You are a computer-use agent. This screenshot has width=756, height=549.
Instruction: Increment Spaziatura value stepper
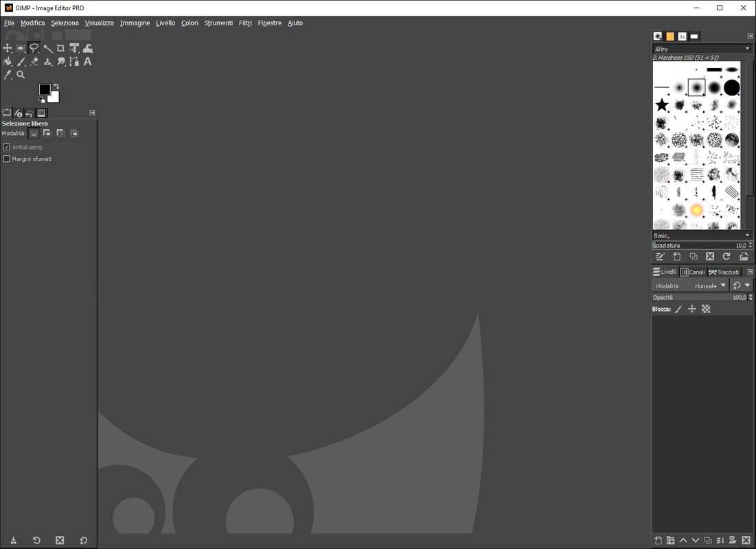point(751,244)
